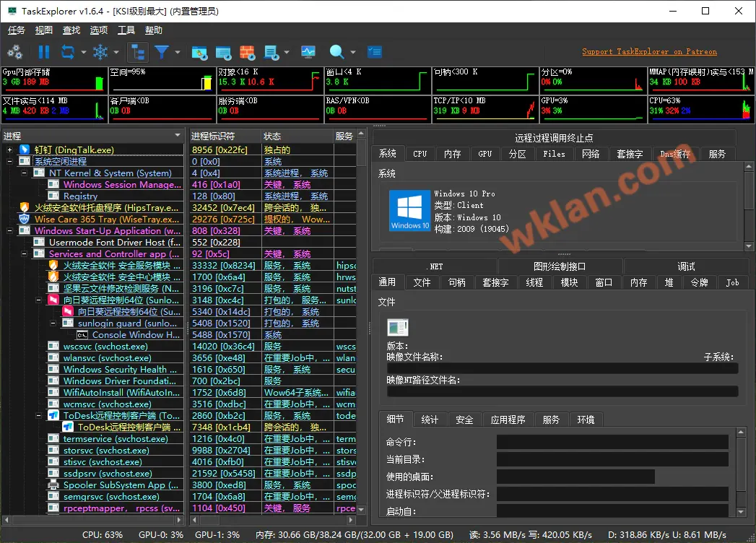Image resolution: width=756 pixels, height=543 pixels.
Task: Click the TCP/IP network graph
Action: [x=485, y=109]
